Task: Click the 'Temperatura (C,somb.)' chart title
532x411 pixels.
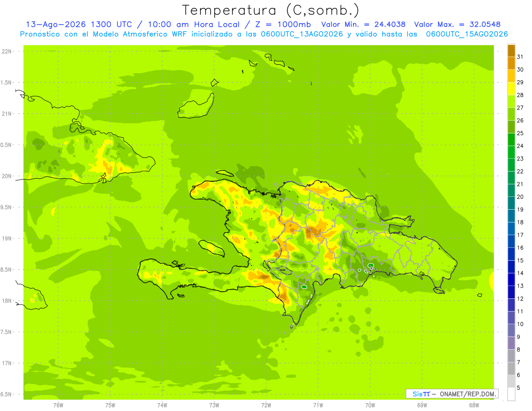Action: [x=271, y=10]
